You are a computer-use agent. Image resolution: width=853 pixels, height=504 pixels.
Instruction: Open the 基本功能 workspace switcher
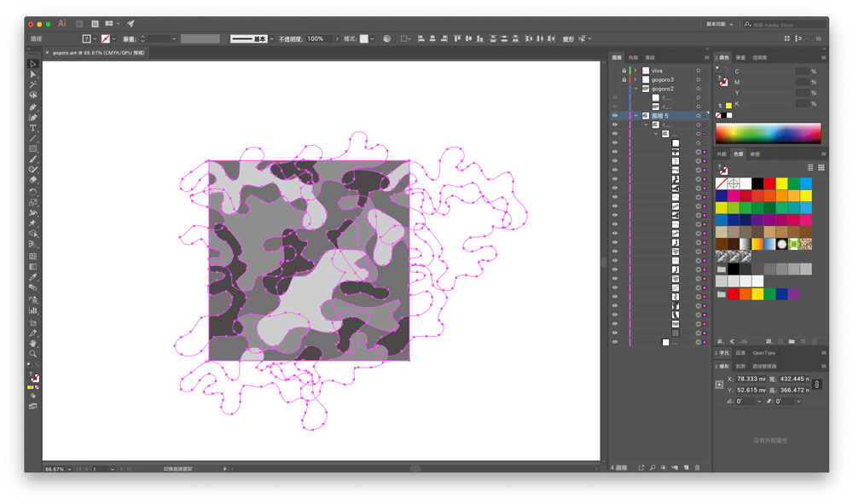(718, 24)
